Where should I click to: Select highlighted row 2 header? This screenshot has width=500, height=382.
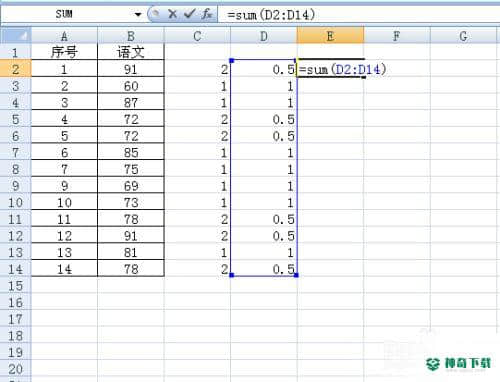click(x=16, y=69)
